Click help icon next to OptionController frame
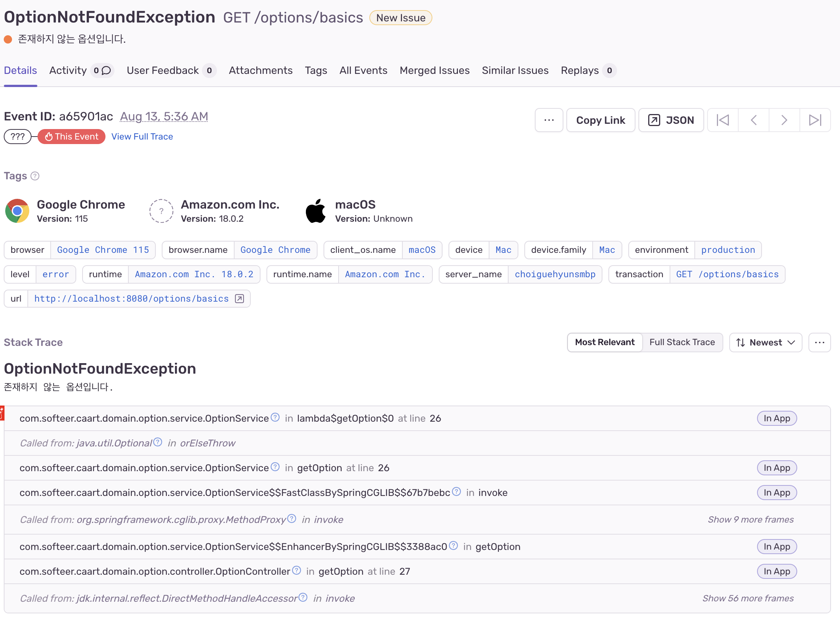Image resolution: width=840 pixels, height=622 pixels. 297,571
